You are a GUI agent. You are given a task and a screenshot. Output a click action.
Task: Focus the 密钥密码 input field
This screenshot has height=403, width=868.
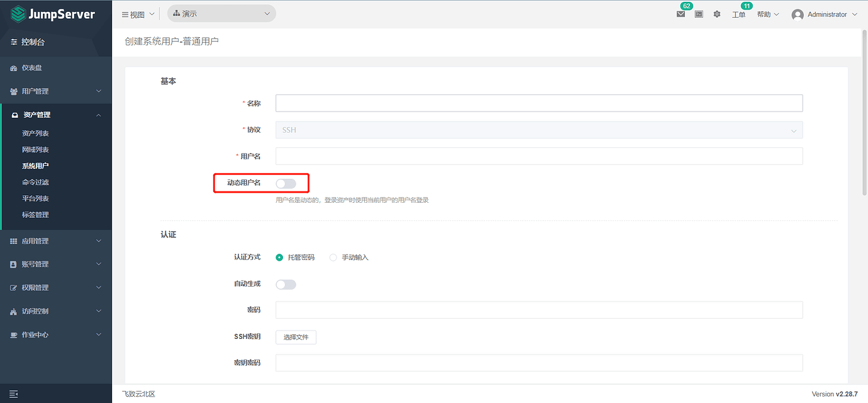tap(539, 363)
